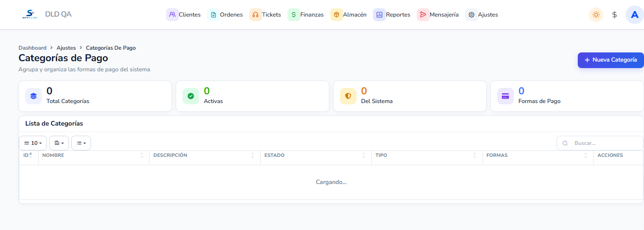This screenshot has width=644, height=230.
Task: Click the Formas de Pago card icon
Action: 506,96
